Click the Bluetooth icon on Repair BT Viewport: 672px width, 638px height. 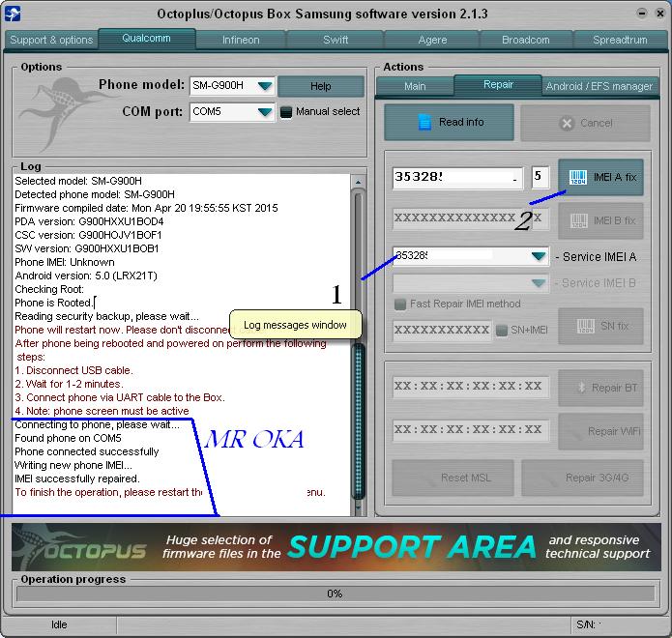tap(581, 388)
